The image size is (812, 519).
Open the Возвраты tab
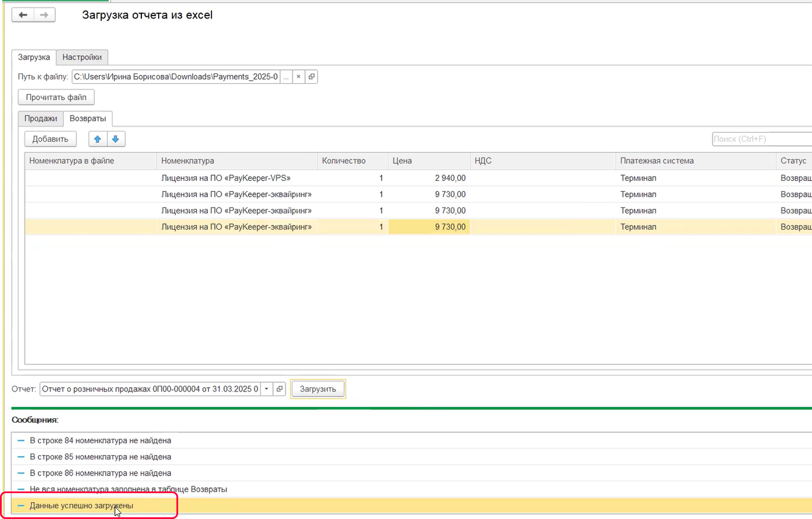coord(88,118)
